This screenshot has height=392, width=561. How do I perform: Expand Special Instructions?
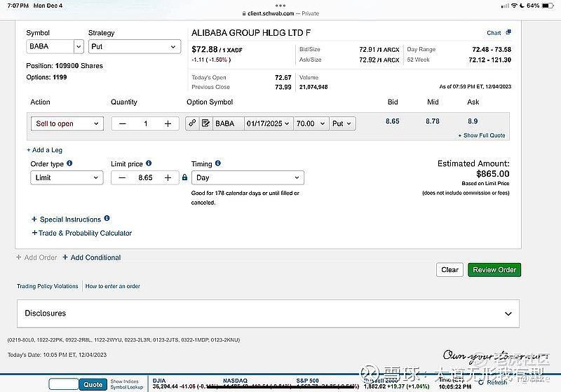pyautogui.click(x=66, y=219)
